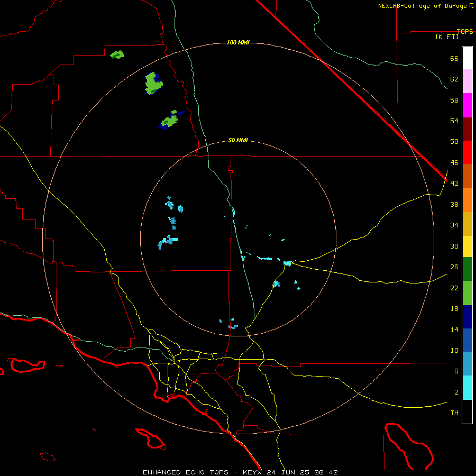Click the 10 legend value label
This screenshot has width=476, height=476.
[454, 350]
